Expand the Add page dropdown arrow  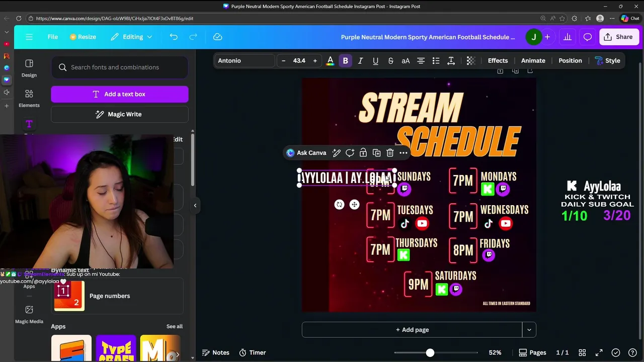[x=529, y=330]
